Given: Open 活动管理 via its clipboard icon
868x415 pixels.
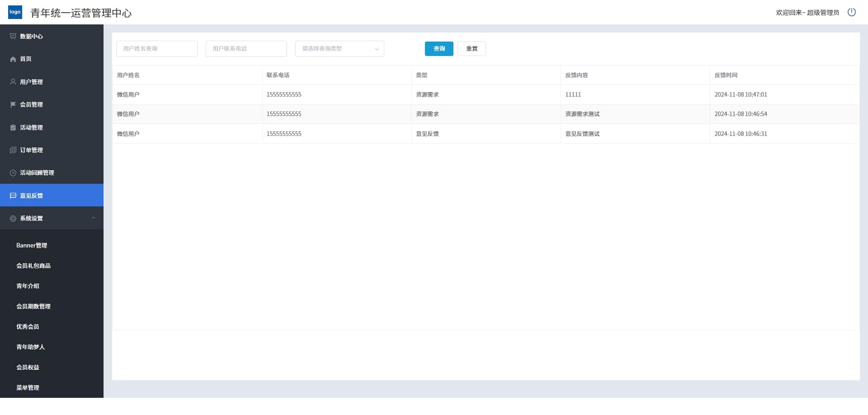Looking at the screenshot, I should pyautogui.click(x=13, y=127).
